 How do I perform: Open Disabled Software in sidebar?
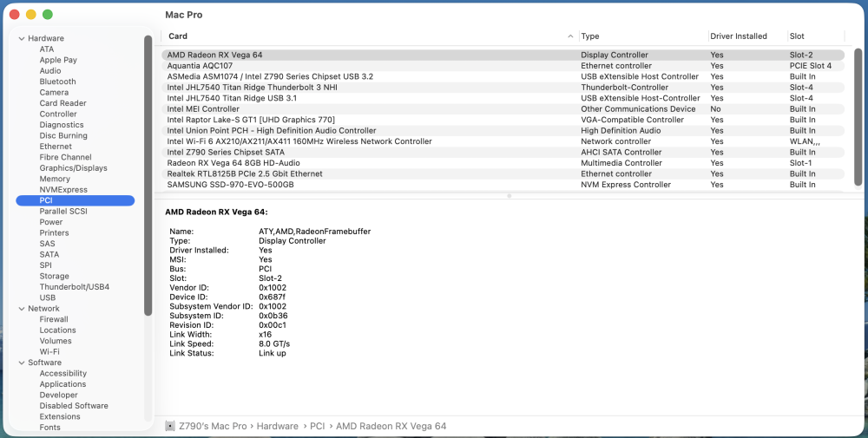74,405
